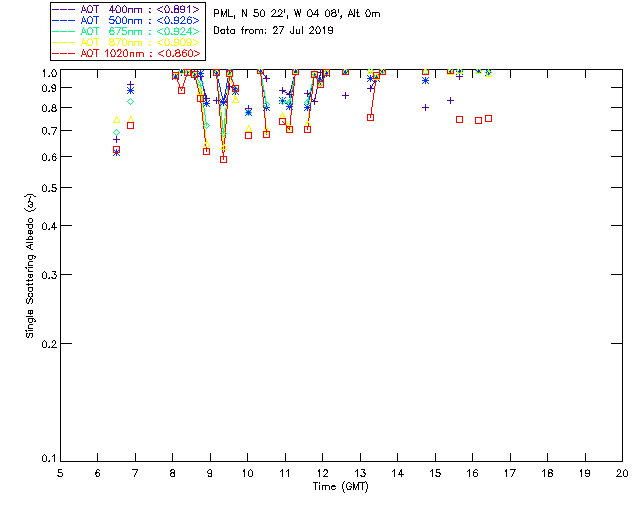Click the red square marker near 13.3 GMT

[x=370, y=117]
